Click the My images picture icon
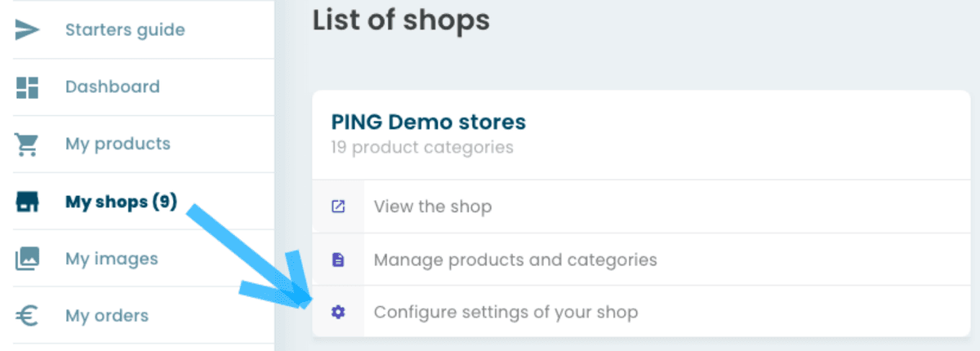Image resolution: width=980 pixels, height=351 pixels. pos(28,259)
